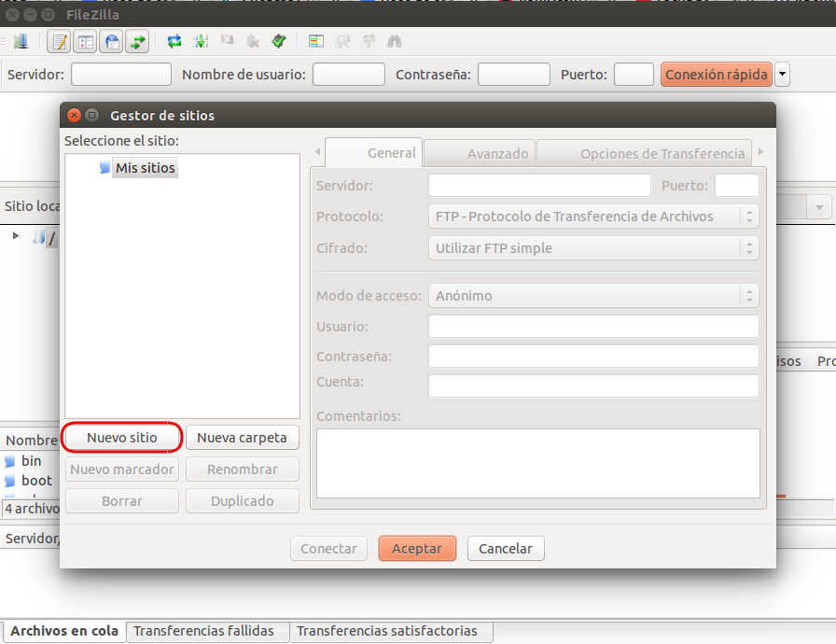Click the Conexión rápida button
Image resolution: width=836 pixels, height=644 pixels.
(x=717, y=74)
